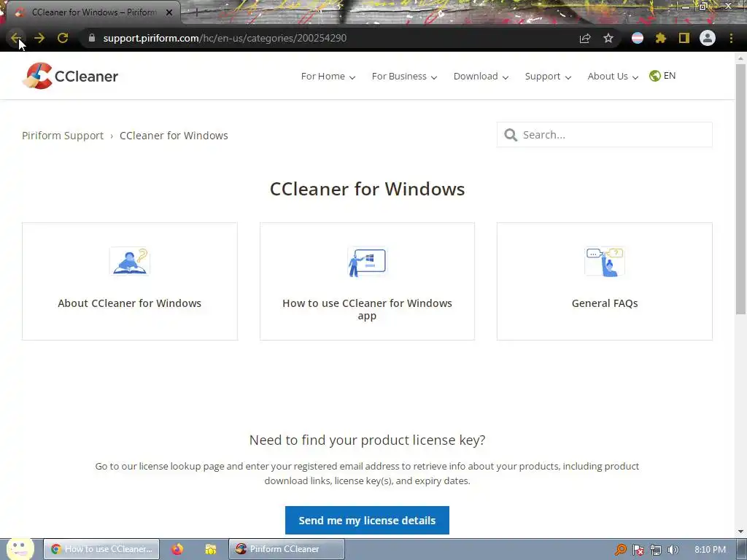747x560 pixels.
Task: Open the Start menu smiley button
Action: (20, 548)
